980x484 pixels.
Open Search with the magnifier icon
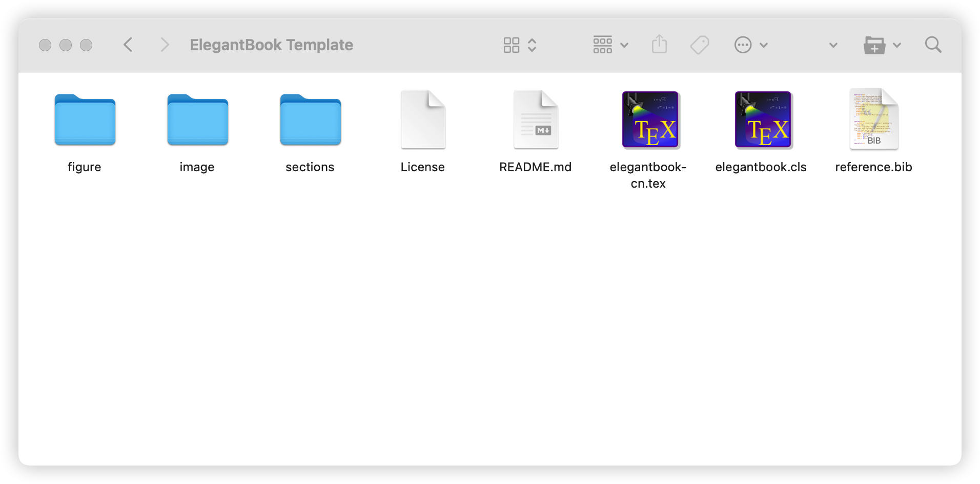point(933,45)
